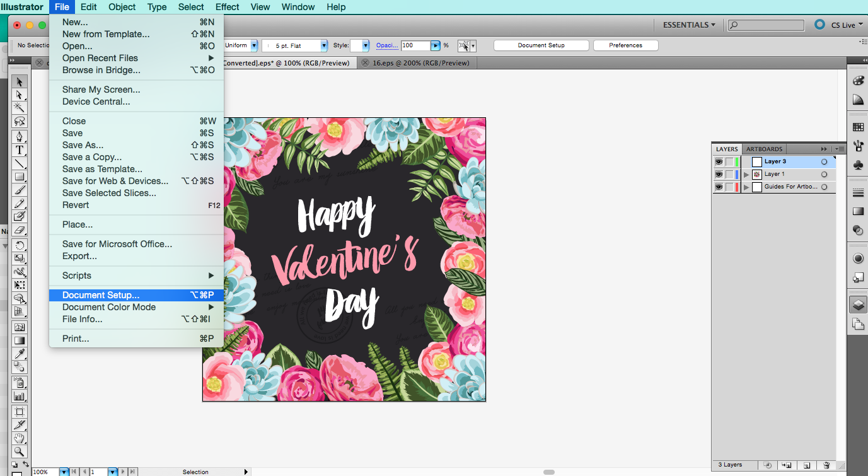Click the Document Setup button
The image size is (868, 476).
541,45
